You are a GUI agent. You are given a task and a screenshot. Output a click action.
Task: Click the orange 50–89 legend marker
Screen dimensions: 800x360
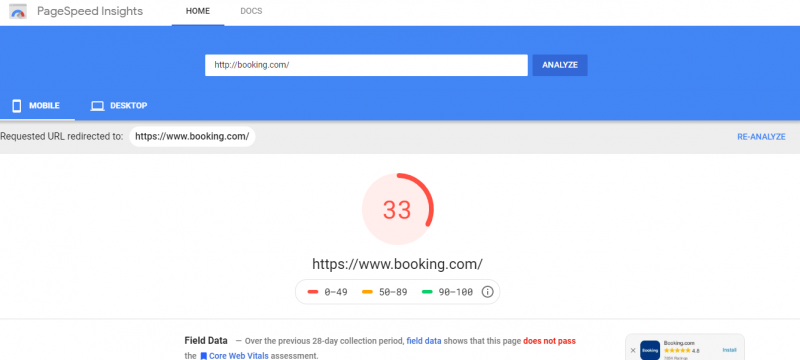click(x=367, y=292)
